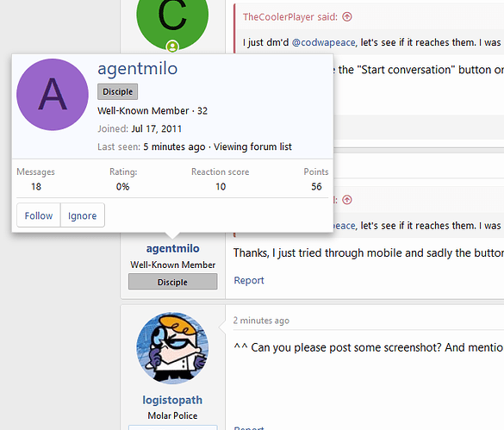The image size is (504, 430).
Task: Open logistopath's profile link
Action: pos(172,400)
